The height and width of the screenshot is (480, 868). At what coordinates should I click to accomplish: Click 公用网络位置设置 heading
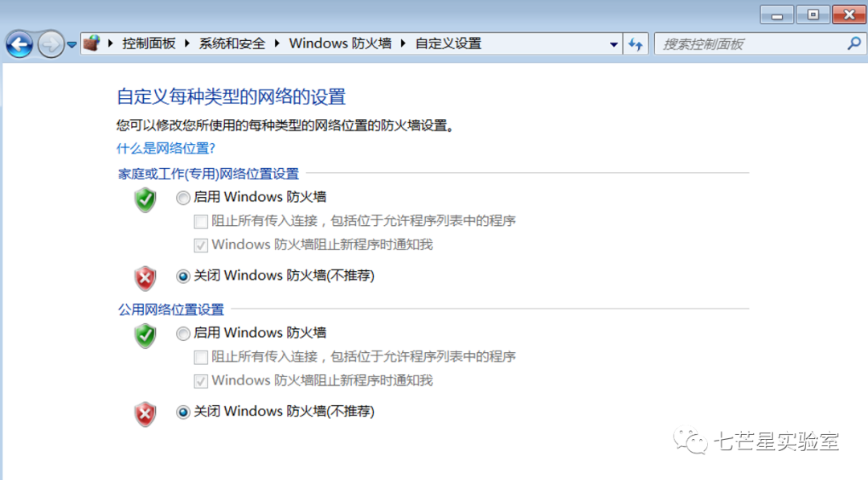(x=171, y=310)
